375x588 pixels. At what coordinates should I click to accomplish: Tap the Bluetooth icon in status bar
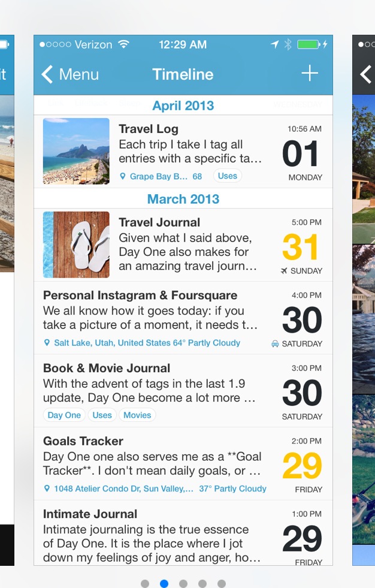pos(288,44)
